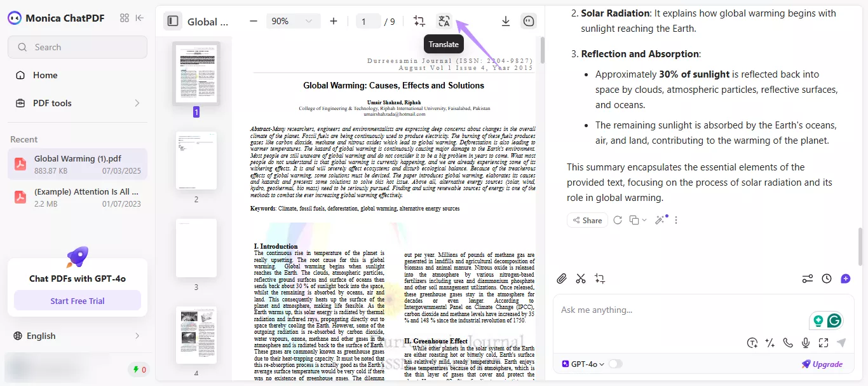Activate the microphone for voice input

click(806, 342)
